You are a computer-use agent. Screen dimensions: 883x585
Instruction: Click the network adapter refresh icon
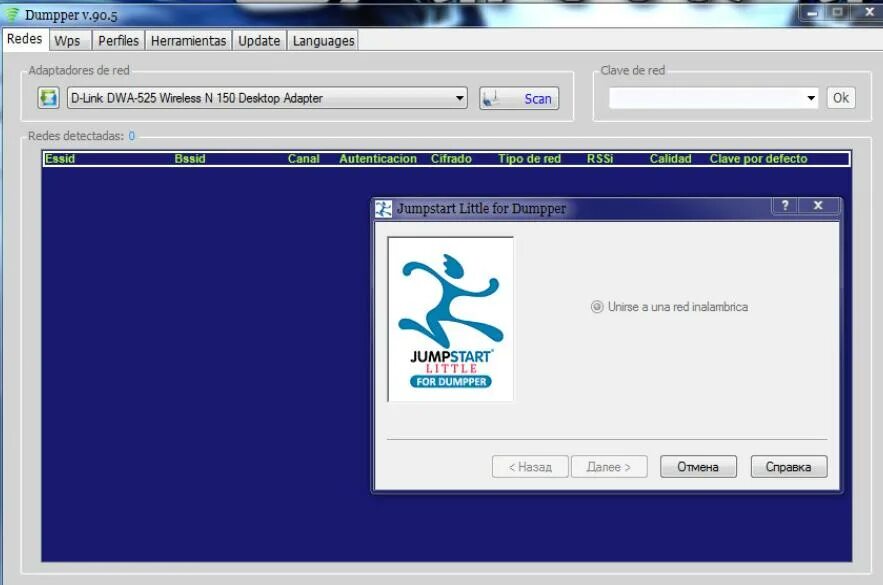(x=48, y=98)
